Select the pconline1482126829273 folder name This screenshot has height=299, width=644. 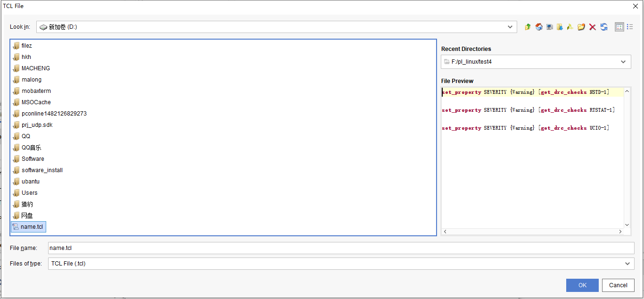pyautogui.click(x=54, y=114)
